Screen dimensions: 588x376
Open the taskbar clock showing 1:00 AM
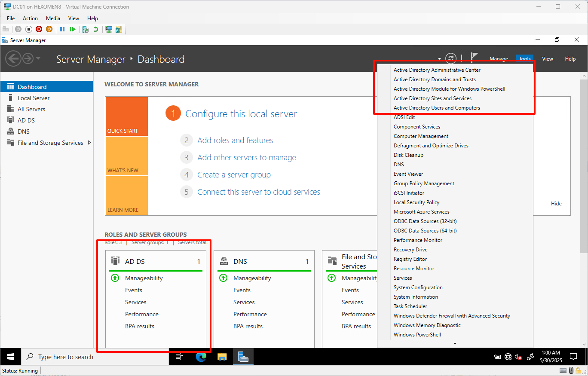[551, 357]
